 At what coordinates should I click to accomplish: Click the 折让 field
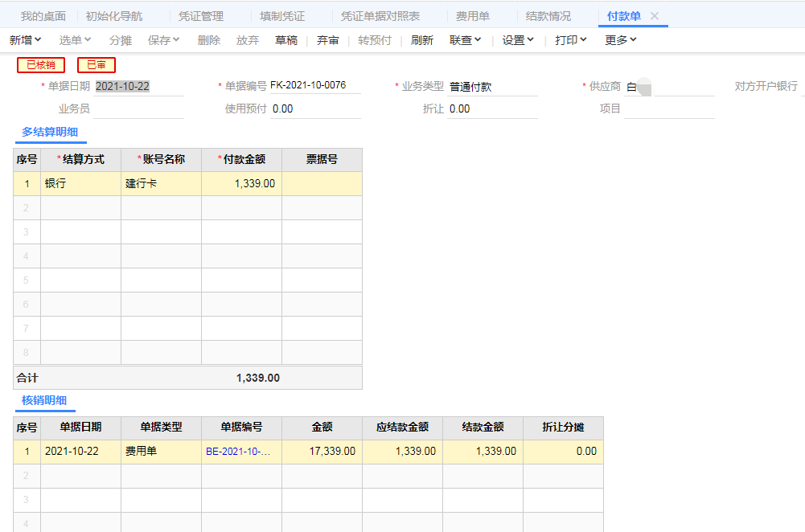[x=492, y=108]
